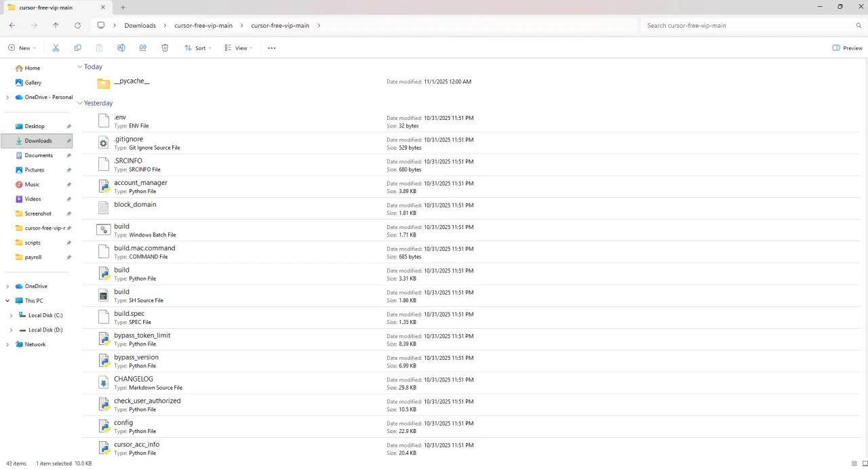Collapse the Today group
The image size is (868, 469).
(79, 66)
